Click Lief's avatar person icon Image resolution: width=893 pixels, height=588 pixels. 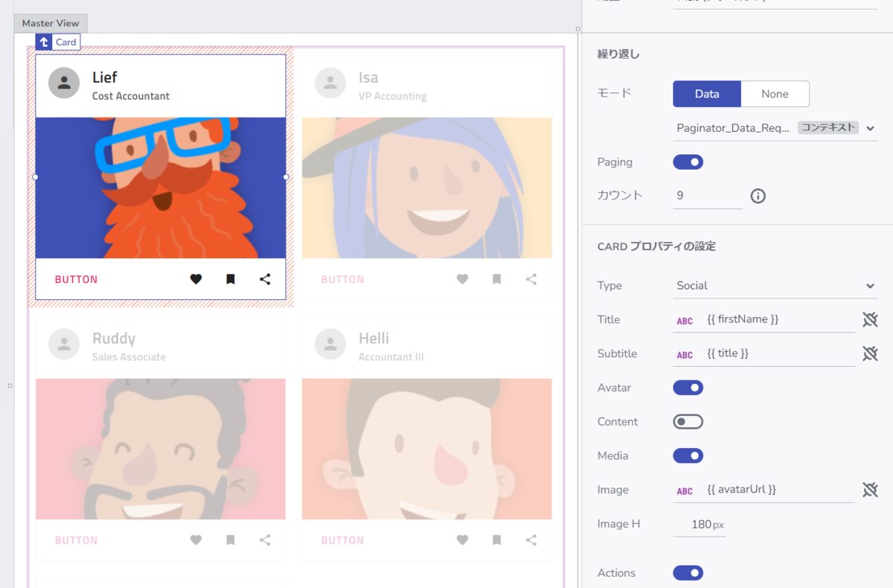coord(64,83)
